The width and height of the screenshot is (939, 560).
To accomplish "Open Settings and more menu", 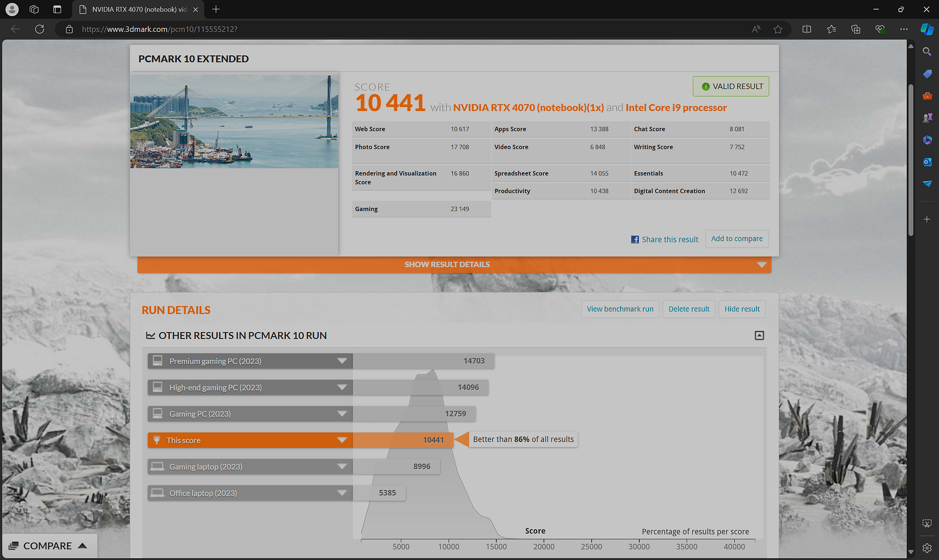I will [x=904, y=29].
